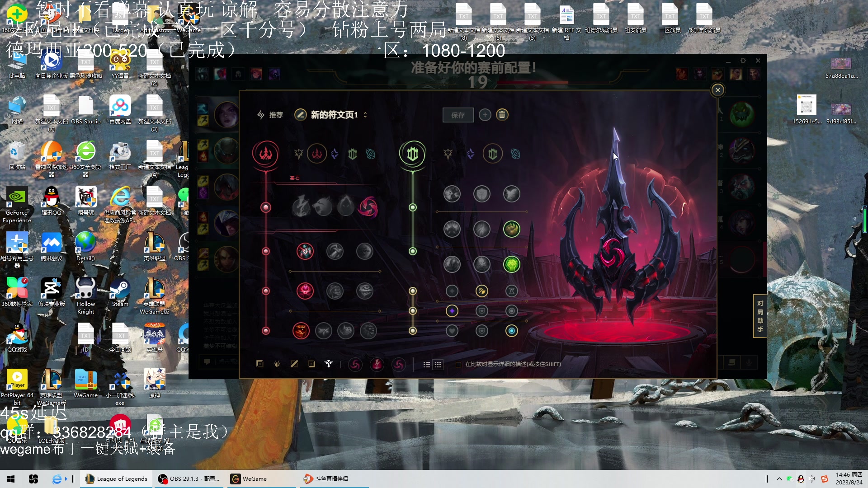Click the large green Resolve secondary emblem
This screenshot has width=868, height=488.
412,154
